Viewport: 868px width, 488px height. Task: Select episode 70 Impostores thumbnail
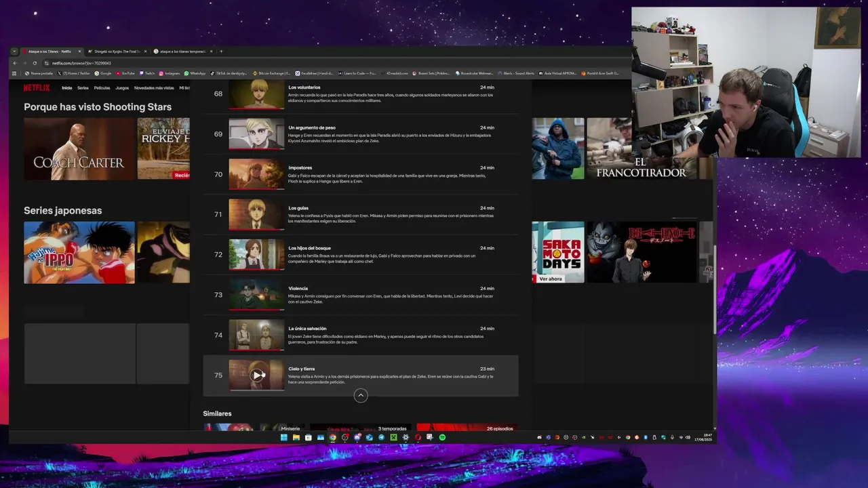point(256,174)
